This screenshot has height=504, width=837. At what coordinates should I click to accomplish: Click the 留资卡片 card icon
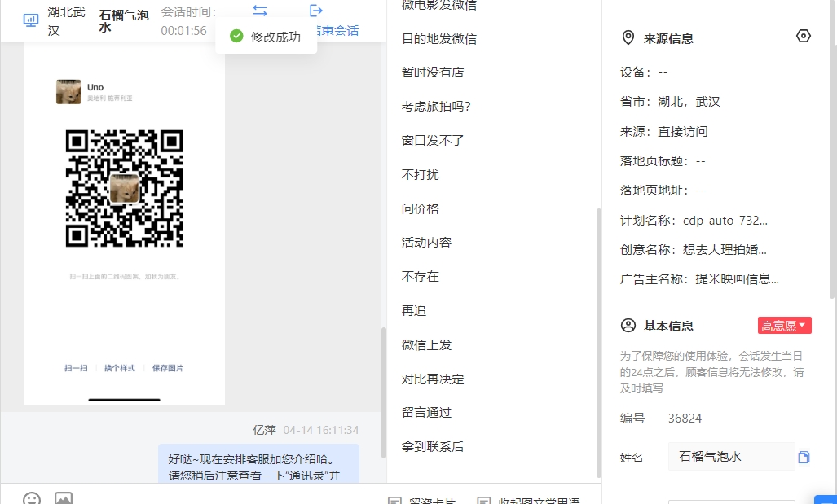coord(394,501)
